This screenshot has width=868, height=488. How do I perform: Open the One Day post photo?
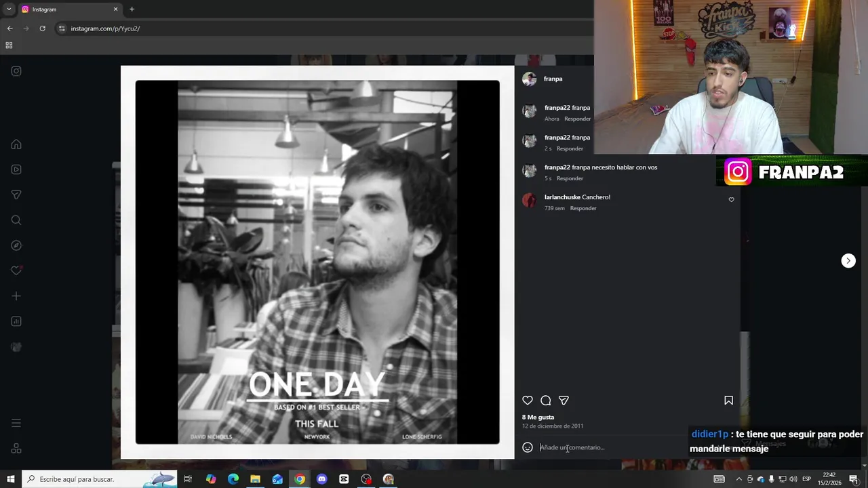[317, 262]
